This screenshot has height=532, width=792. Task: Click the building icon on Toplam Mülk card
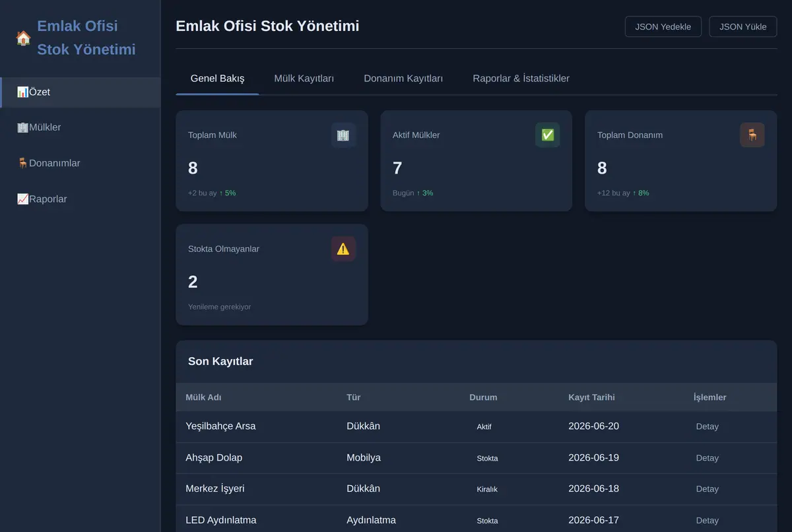pyautogui.click(x=343, y=135)
